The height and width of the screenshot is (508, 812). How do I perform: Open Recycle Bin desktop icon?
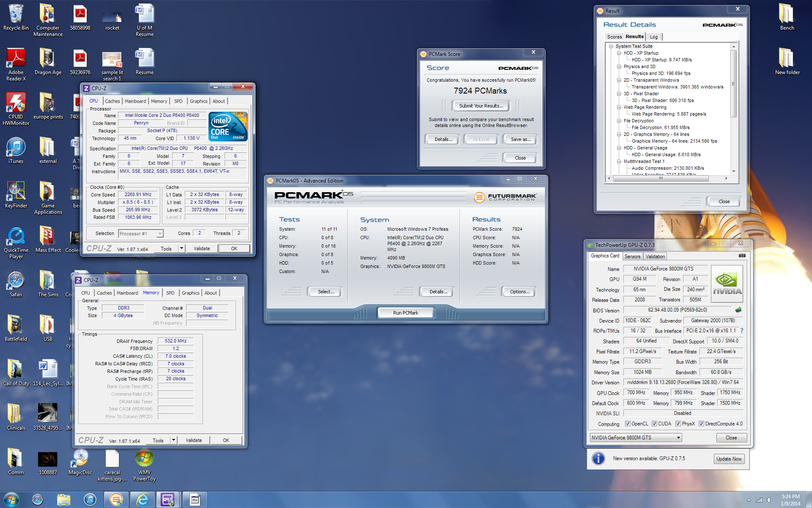16,18
